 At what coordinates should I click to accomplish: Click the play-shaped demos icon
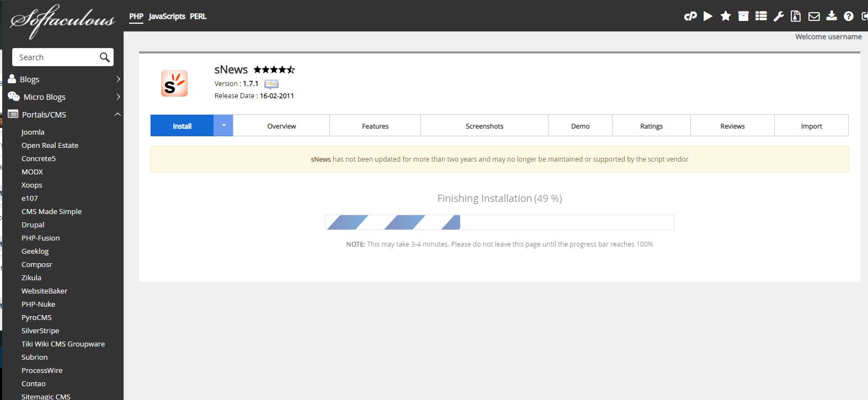pyautogui.click(x=708, y=17)
